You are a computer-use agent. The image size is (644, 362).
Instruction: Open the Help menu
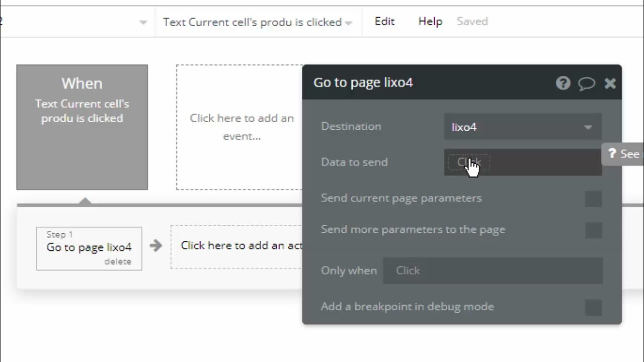(x=430, y=22)
